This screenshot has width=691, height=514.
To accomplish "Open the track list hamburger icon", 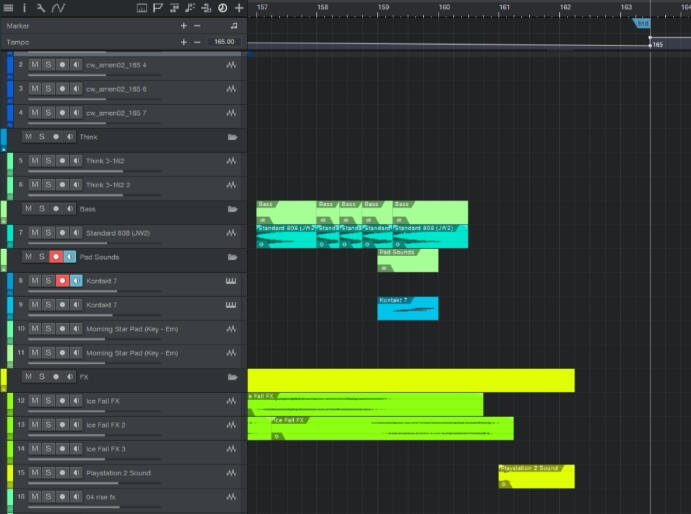I will [9, 8].
